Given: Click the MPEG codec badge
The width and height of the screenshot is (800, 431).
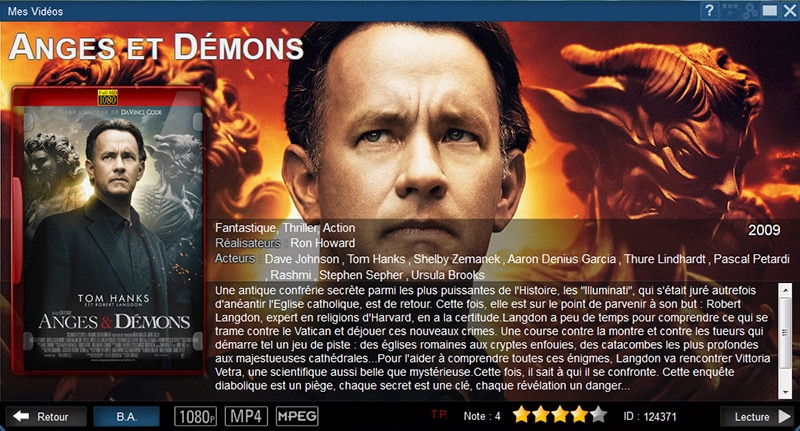Looking at the screenshot, I should (x=297, y=416).
